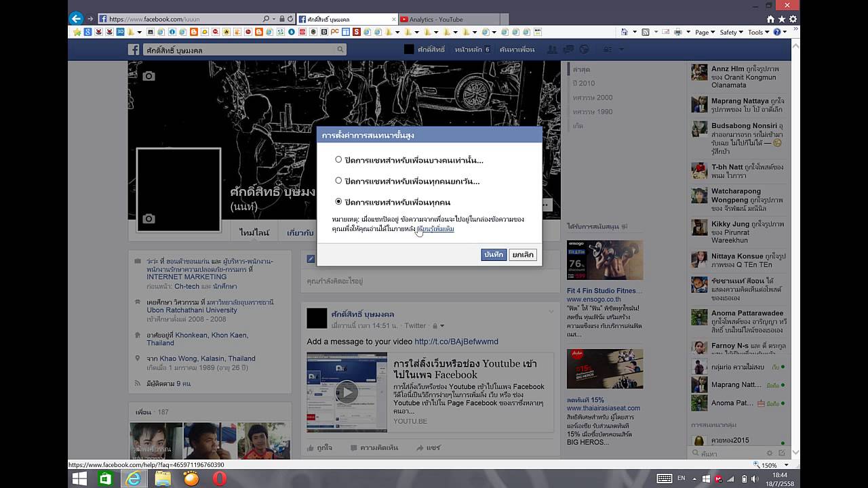Click the EN language indicator in tray
Viewport: 868px width, 488px height.
coord(682,479)
